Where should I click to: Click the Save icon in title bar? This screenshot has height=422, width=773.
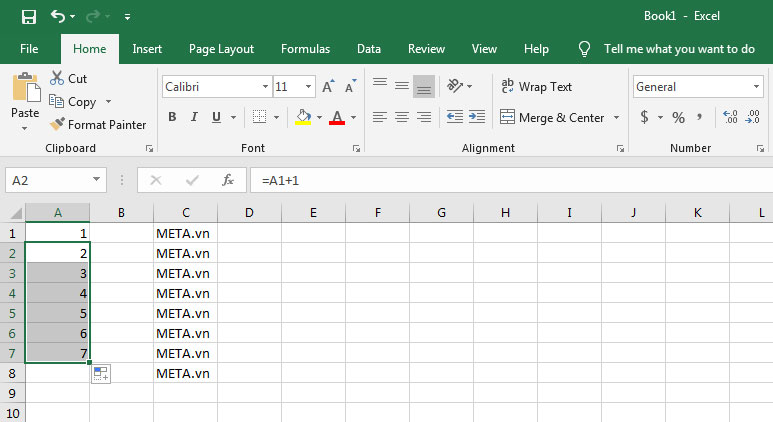pyautogui.click(x=29, y=17)
